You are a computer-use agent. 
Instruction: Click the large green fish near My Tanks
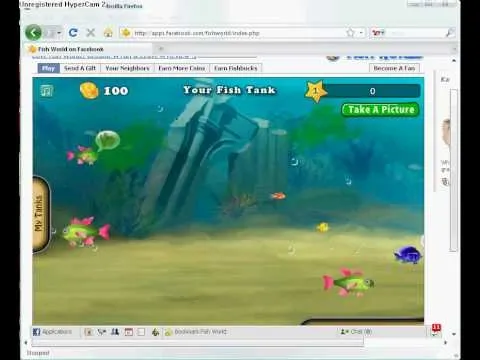(86, 232)
